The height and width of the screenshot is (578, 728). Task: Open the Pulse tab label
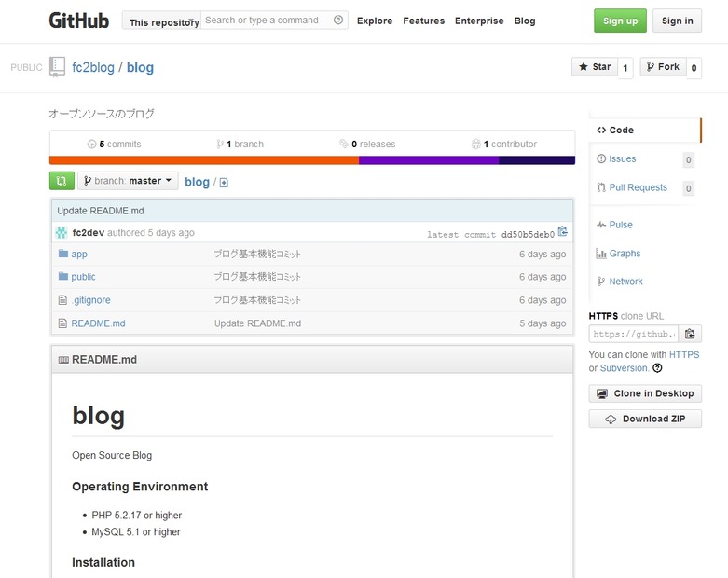click(x=621, y=225)
